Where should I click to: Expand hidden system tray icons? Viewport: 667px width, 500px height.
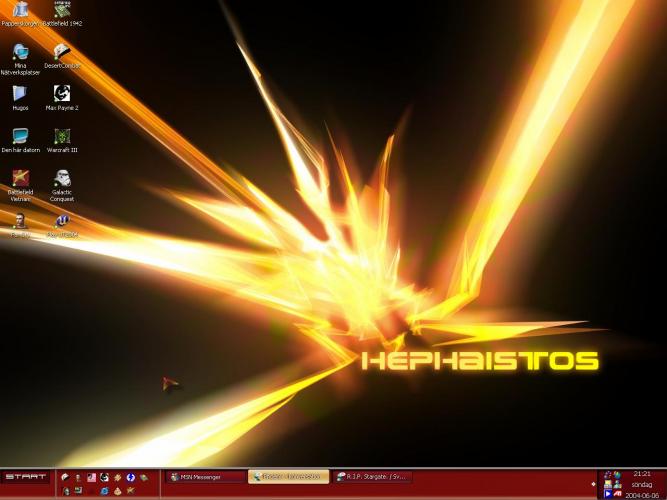point(593,484)
